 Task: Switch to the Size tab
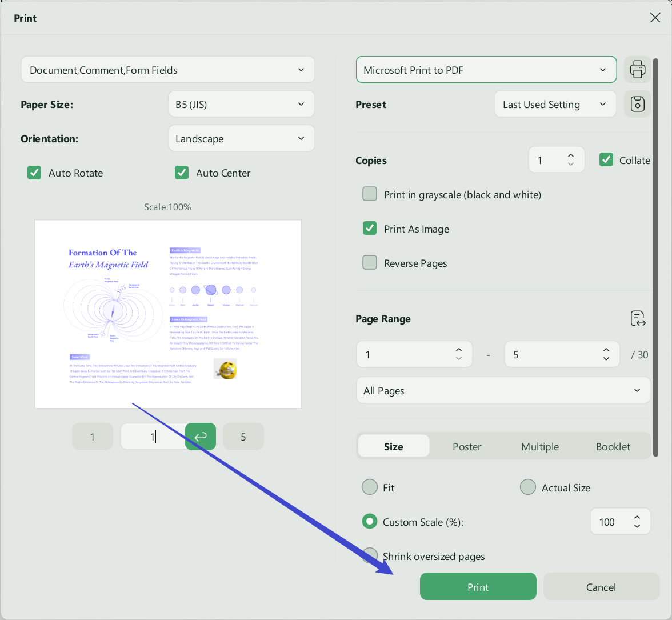[393, 446]
